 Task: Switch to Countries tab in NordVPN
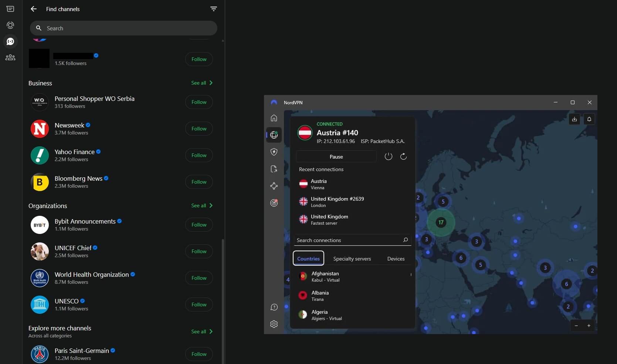point(308,258)
